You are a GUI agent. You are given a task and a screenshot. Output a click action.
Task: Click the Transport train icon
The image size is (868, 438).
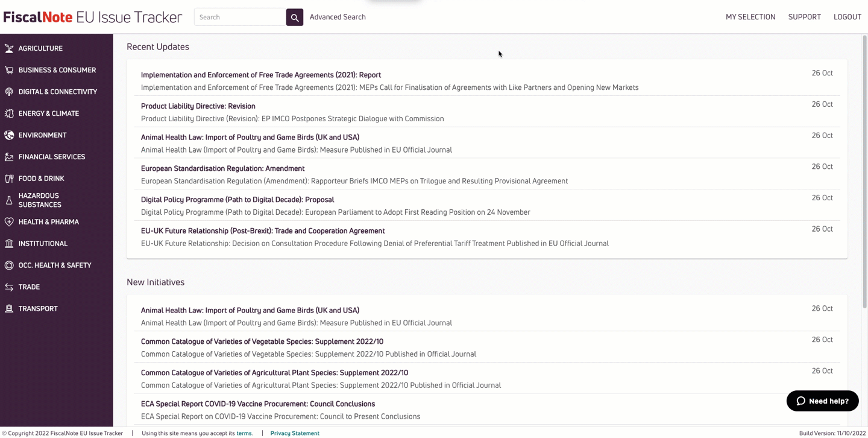[x=9, y=309]
